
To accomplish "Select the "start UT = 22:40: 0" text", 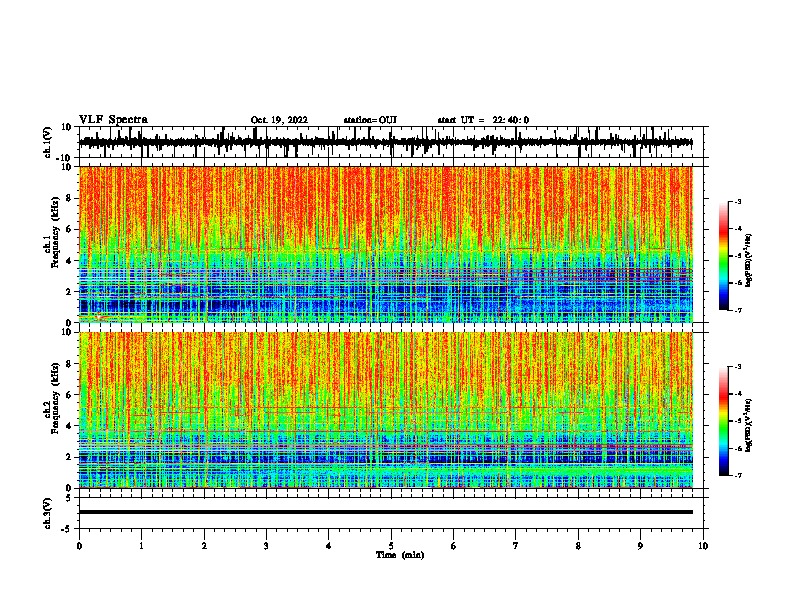I will 483,120.
